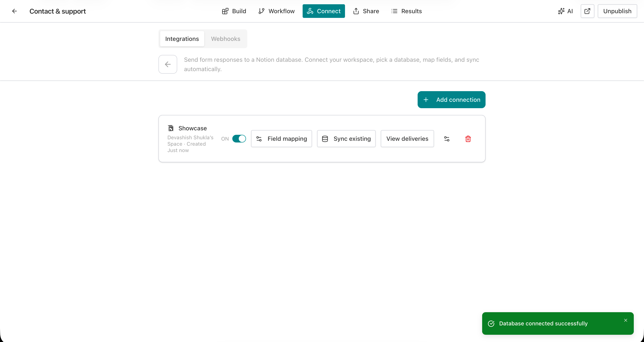The image size is (644, 342).
Task: Click the AI assistant sparkle icon
Action: tap(561, 11)
